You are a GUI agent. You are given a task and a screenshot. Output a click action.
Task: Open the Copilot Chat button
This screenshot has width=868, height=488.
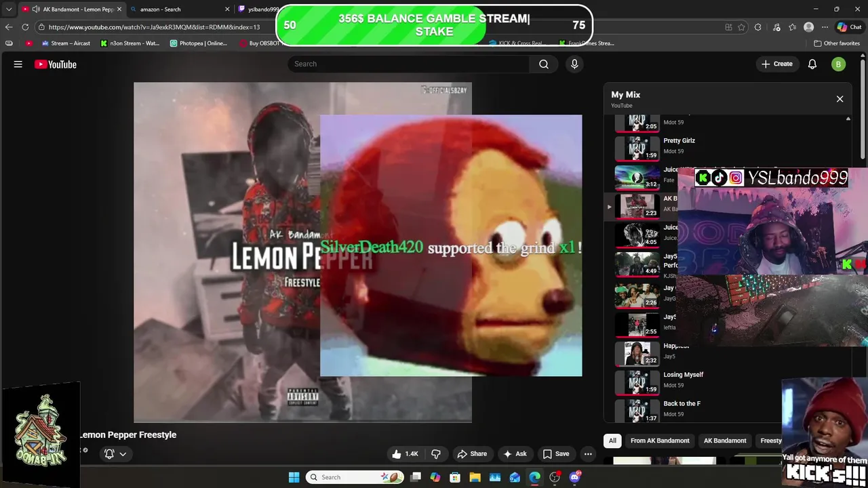tap(849, 27)
